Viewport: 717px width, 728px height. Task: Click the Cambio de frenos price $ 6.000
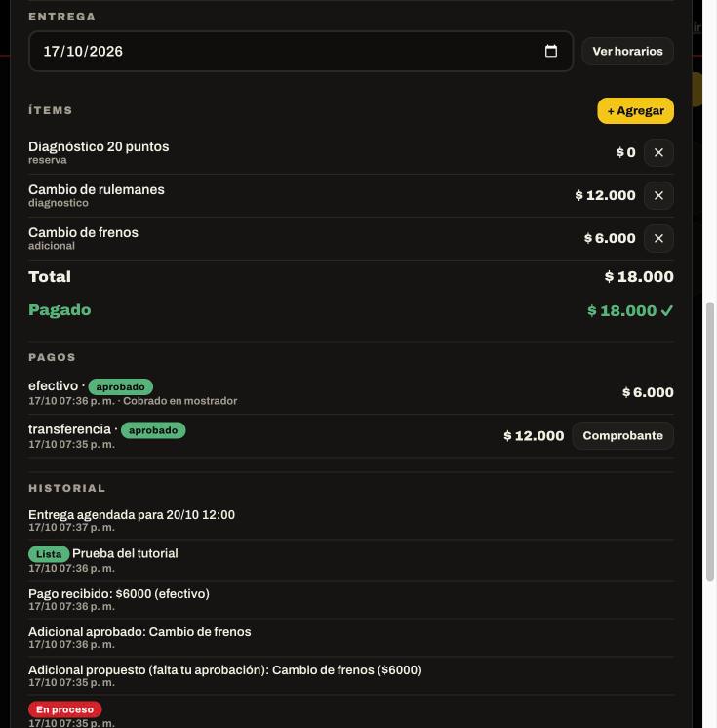pos(610,238)
